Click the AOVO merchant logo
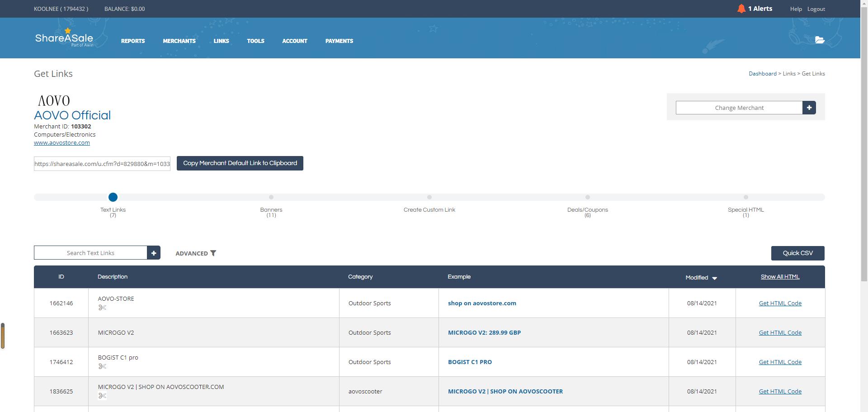The height and width of the screenshot is (412, 868). point(54,100)
